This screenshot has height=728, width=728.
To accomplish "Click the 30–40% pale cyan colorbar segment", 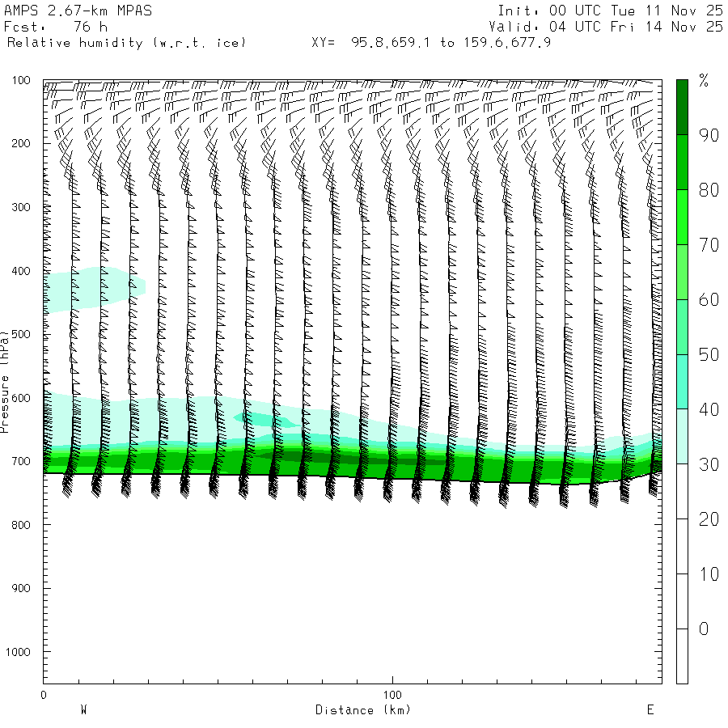I will point(682,437).
